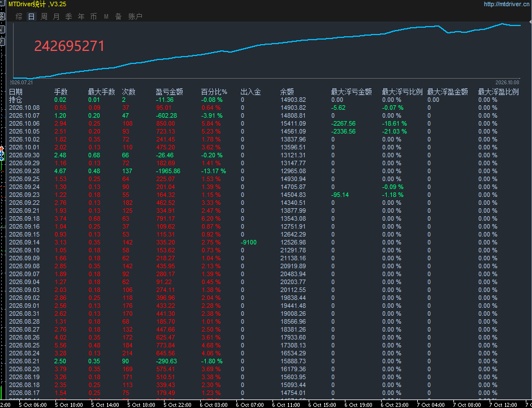Image resolution: width=532 pixels, height=408 pixels.
Task: Select the 2026.08.17 date row
Action: (24, 393)
